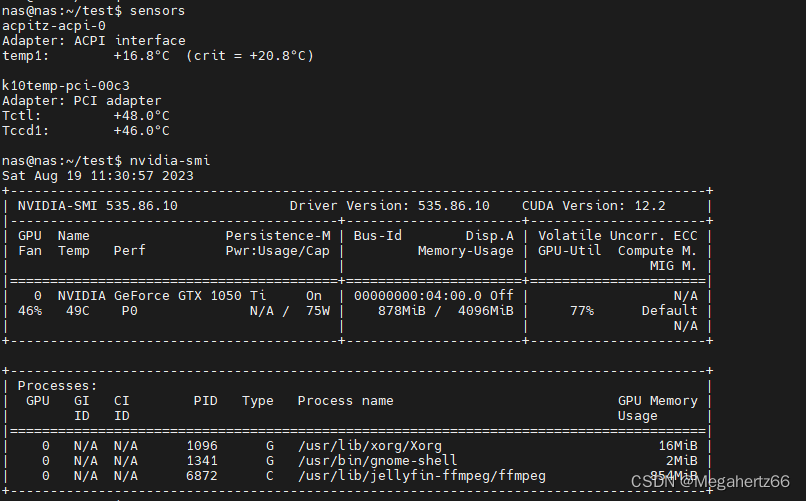Select the 'acpitz-acpi-0' line
This screenshot has height=501, width=806.
click(54, 26)
